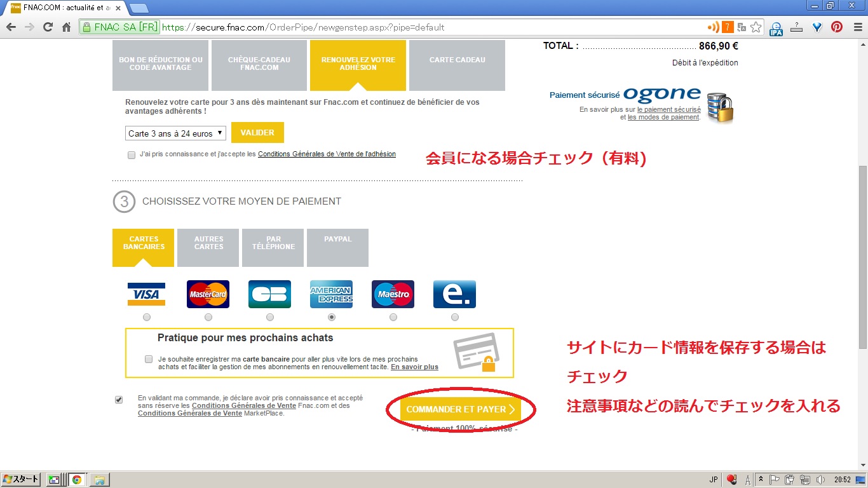
Task: Click the orange 7 badge in address bar
Action: tap(728, 27)
